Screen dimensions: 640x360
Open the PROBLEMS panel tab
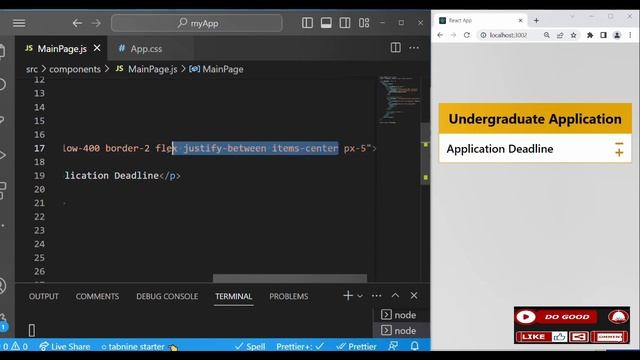289,296
